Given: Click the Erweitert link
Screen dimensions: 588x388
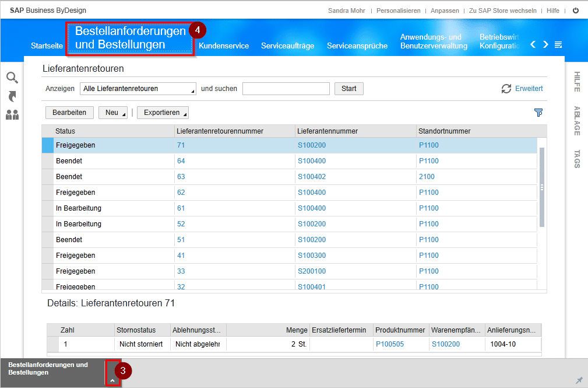Looking at the screenshot, I should (529, 89).
